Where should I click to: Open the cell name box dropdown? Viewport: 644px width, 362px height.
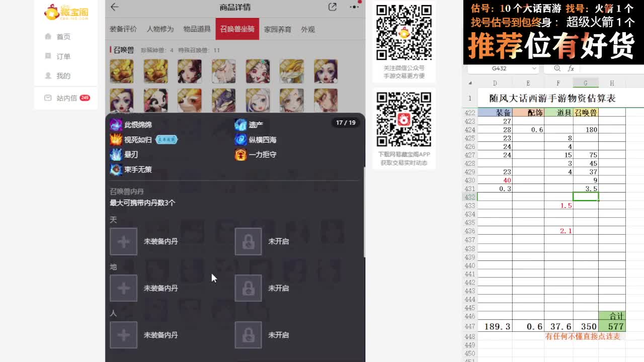(534, 68)
